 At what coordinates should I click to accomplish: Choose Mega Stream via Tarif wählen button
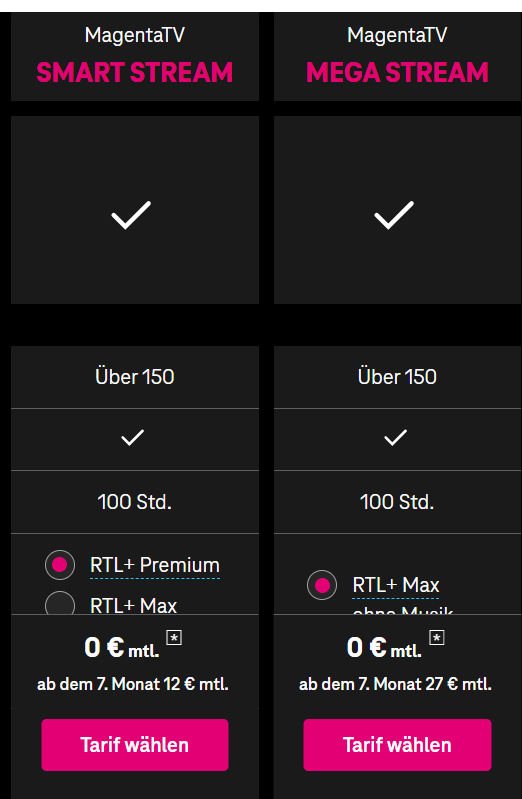point(398,745)
